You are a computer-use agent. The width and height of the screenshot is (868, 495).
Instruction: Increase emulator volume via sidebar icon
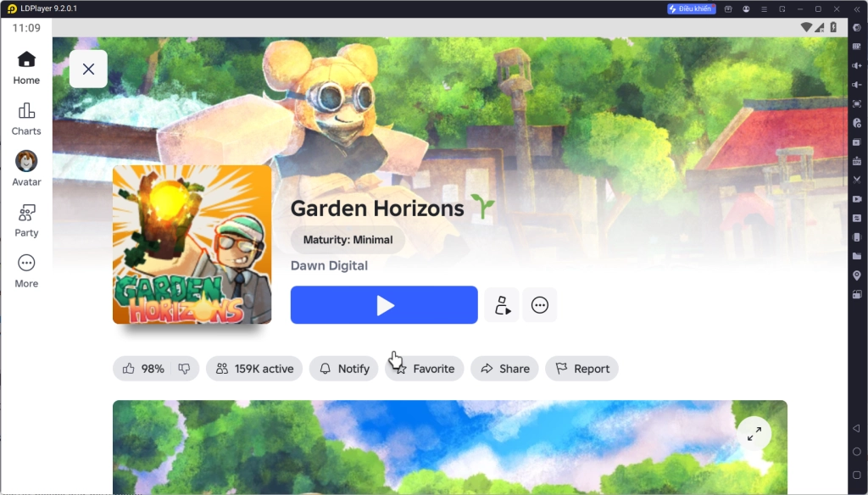[856, 64]
